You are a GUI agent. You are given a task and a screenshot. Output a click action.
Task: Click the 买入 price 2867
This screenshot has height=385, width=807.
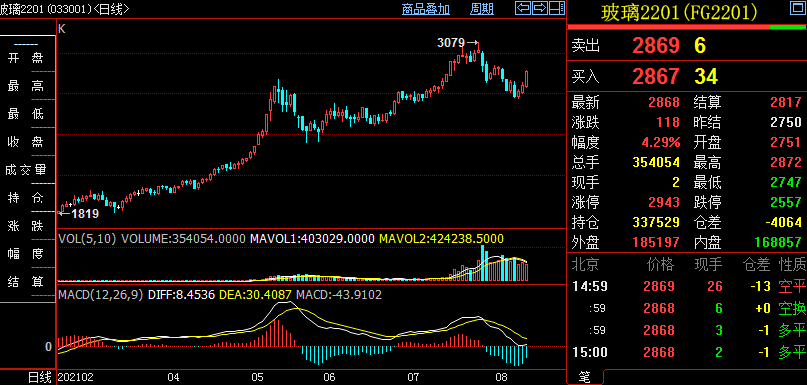656,77
